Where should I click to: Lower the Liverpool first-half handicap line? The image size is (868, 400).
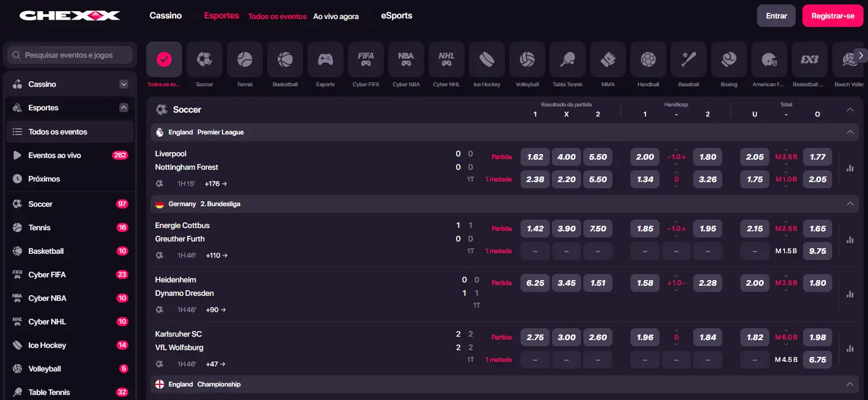[676, 187]
